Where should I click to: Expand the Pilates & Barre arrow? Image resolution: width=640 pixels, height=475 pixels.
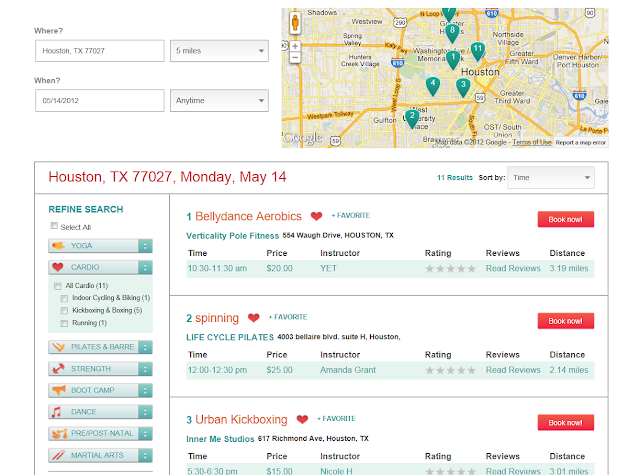[145, 347]
